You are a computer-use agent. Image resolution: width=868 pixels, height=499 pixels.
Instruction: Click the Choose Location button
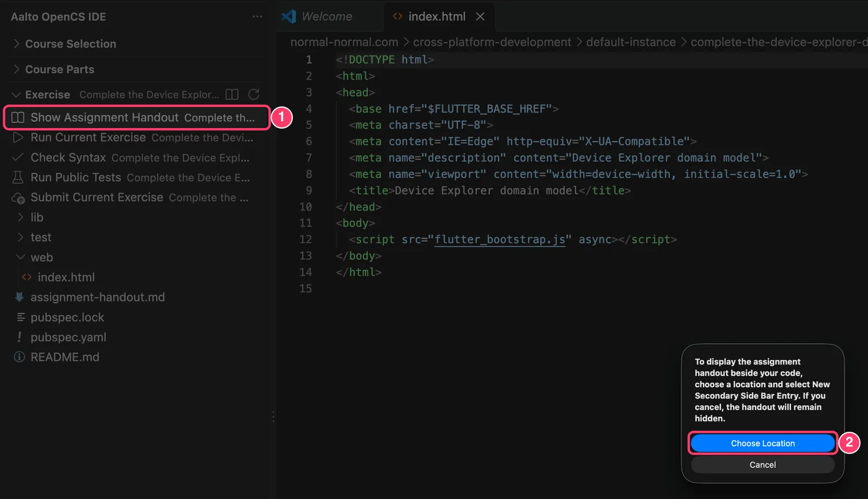(x=763, y=443)
